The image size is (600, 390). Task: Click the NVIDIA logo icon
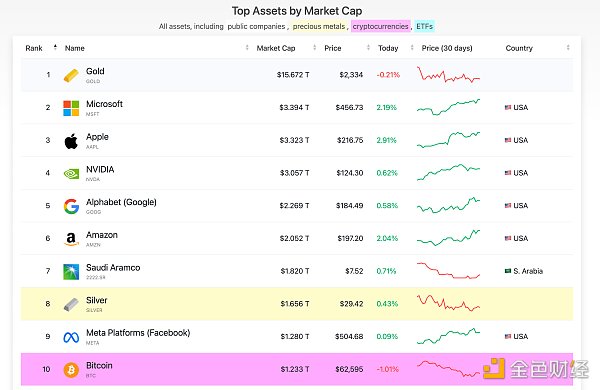pos(71,174)
